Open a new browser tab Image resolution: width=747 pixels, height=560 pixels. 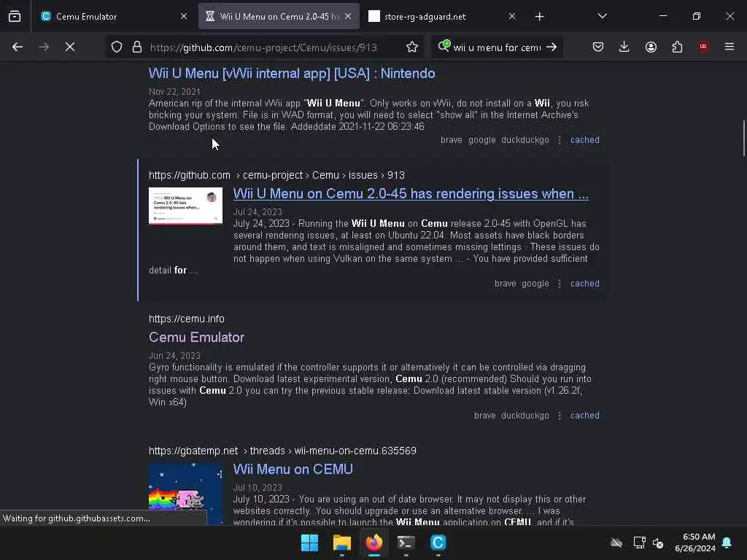click(x=539, y=17)
